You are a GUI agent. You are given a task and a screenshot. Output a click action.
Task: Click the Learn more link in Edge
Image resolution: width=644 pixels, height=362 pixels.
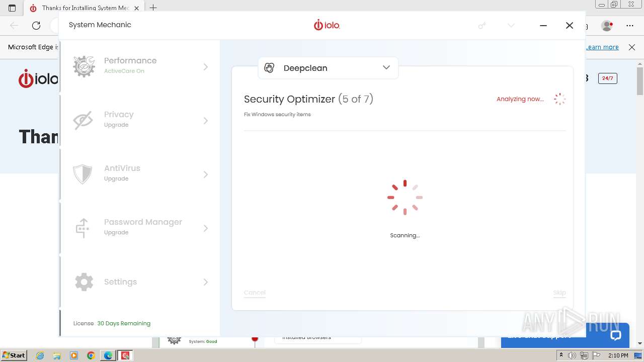coord(602,47)
